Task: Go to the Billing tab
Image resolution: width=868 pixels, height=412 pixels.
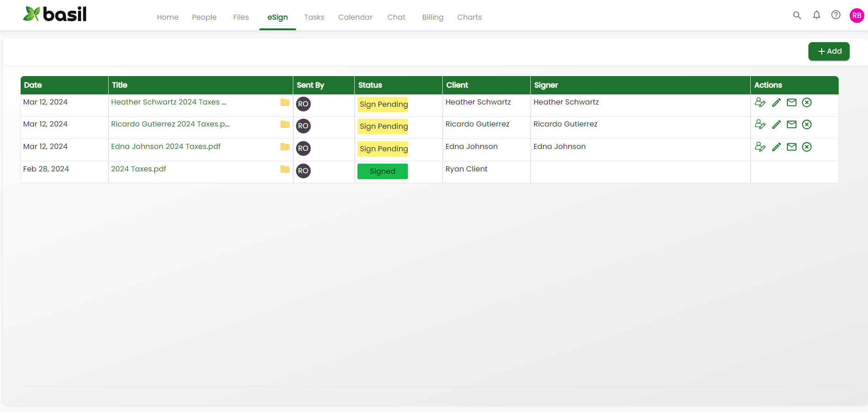Action: [432, 17]
